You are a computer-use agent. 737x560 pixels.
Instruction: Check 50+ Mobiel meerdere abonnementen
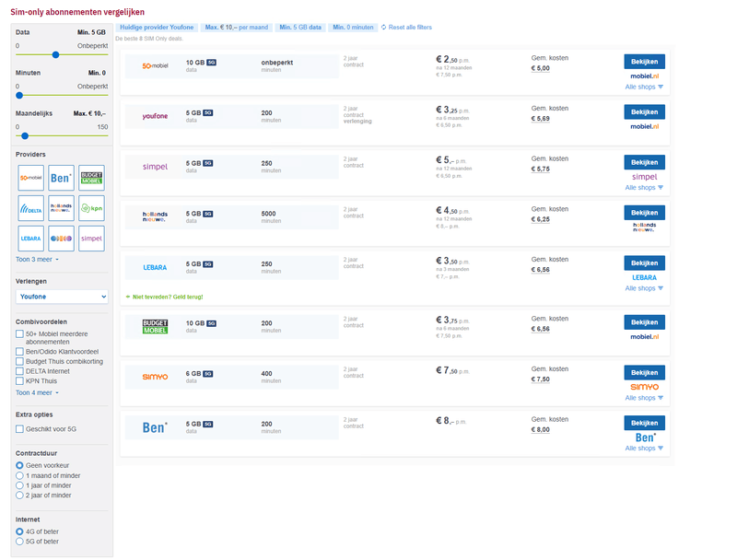(x=19, y=334)
